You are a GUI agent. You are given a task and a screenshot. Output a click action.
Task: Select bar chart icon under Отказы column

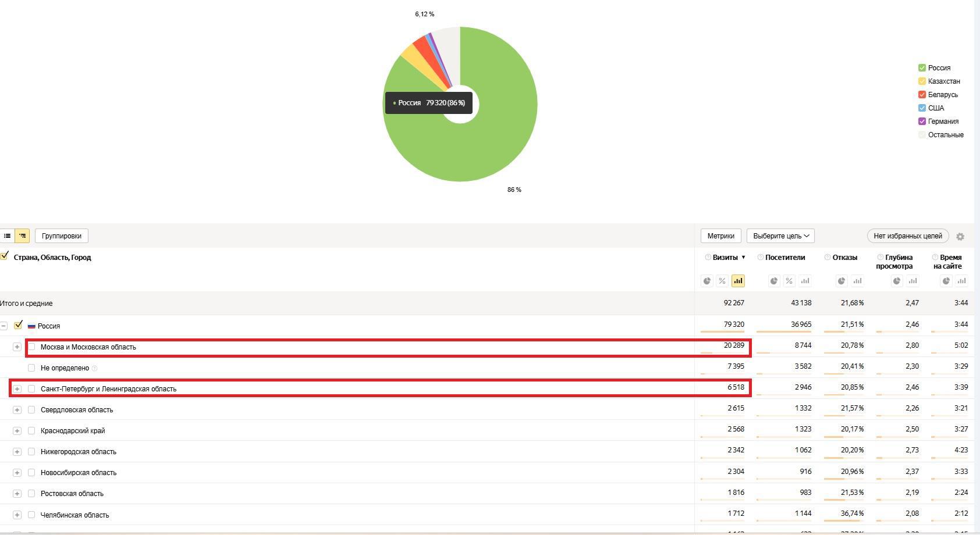[857, 281]
